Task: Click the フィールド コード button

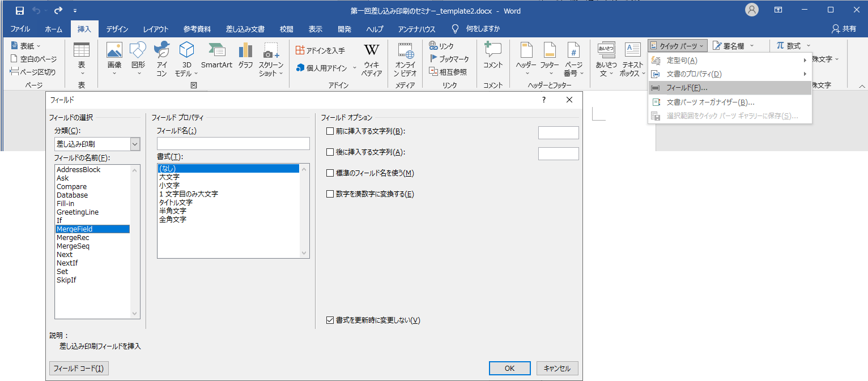Action: (79, 368)
